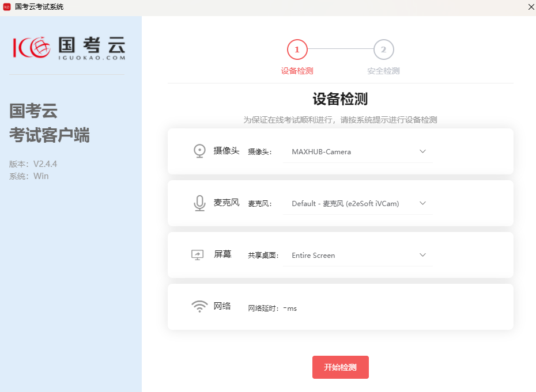Click the small app icon in title bar
The image size is (536, 392).
tap(7, 7)
